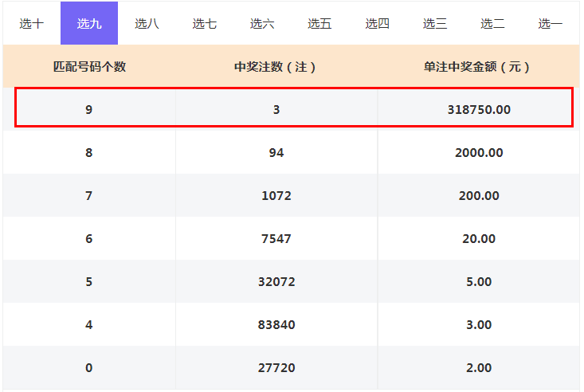Open the 选一 tab
Screen dimensions: 584x392
(550, 23)
